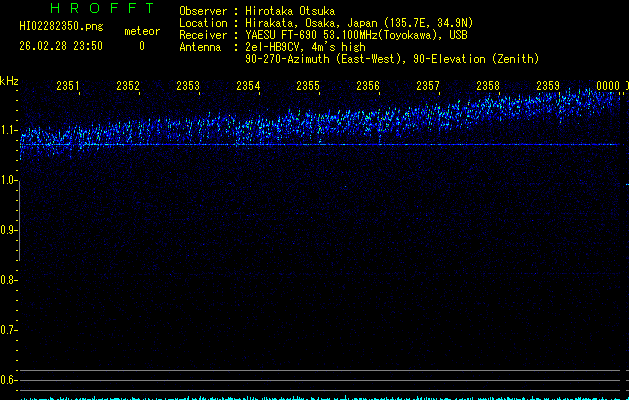Click the 1.1 frequency axis label

tap(9, 130)
